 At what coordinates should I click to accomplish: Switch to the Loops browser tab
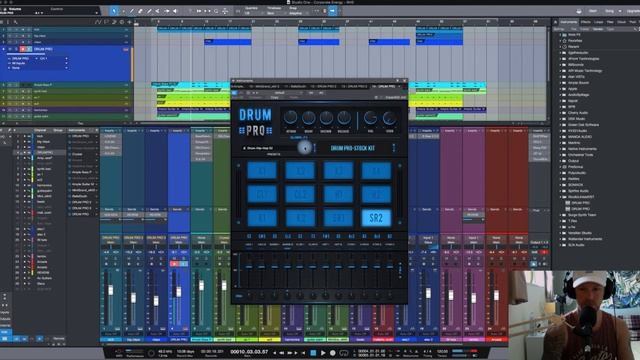point(599,22)
